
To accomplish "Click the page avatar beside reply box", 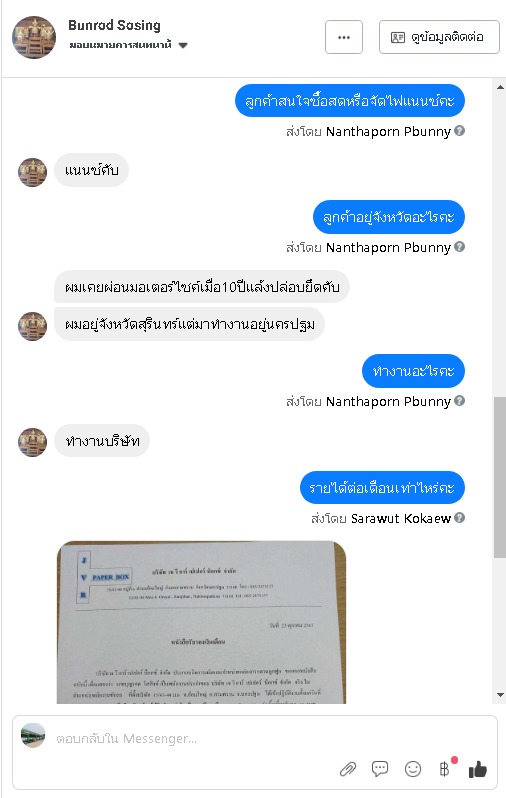I will coord(33,735).
